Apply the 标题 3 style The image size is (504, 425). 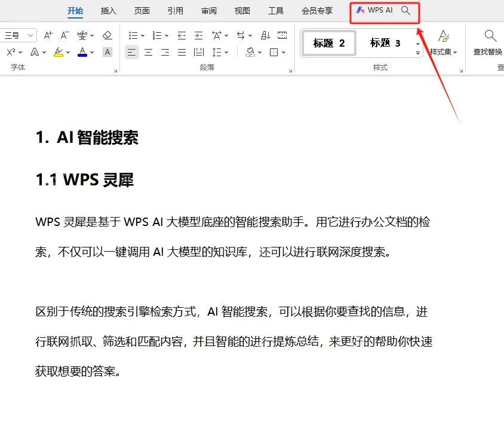tap(385, 43)
